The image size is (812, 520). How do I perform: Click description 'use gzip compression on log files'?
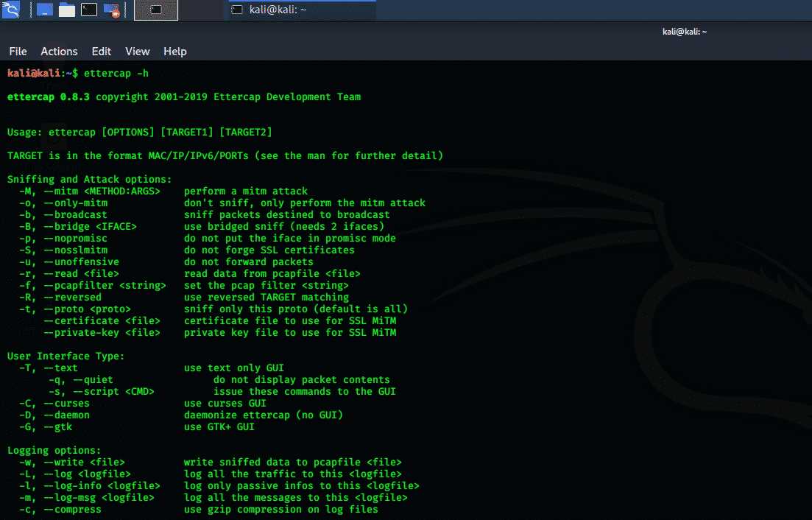[281, 509]
